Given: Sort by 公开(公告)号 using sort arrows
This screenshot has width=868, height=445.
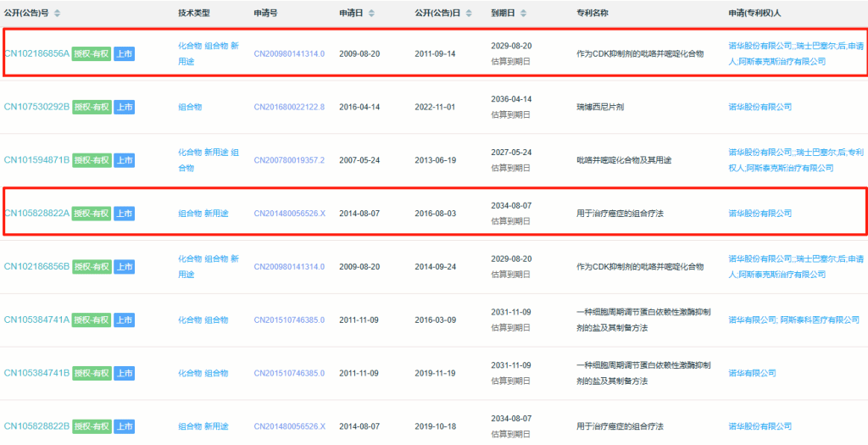Looking at the screenshot, I should [58, 14].
